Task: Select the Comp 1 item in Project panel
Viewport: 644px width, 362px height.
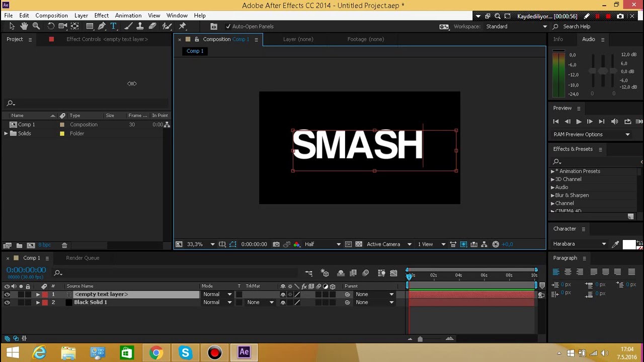Action: [x=26, y=125]
